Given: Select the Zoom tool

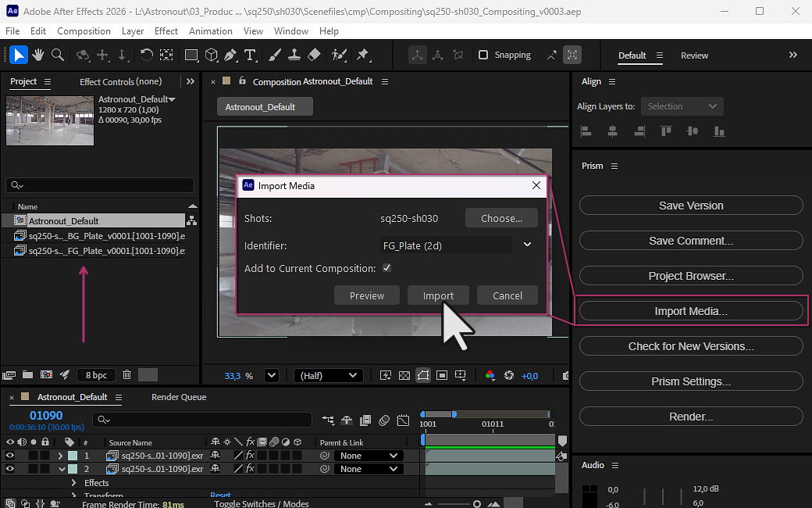Looking at the screenshot, I should coord(58,55).
